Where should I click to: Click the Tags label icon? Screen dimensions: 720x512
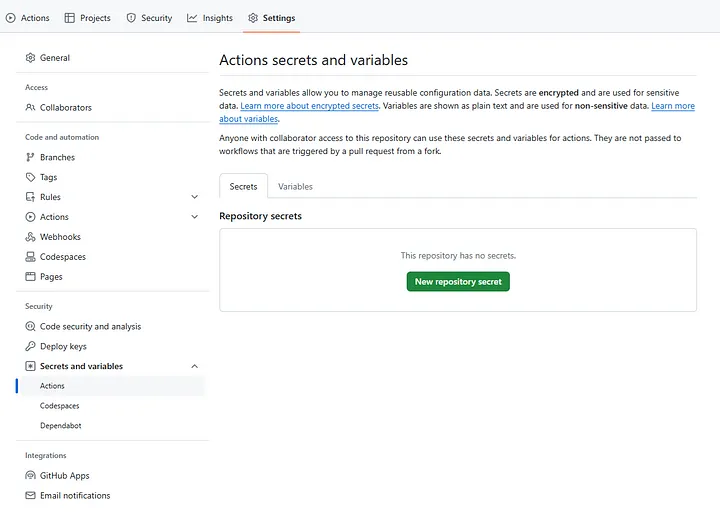coord(30,177)
